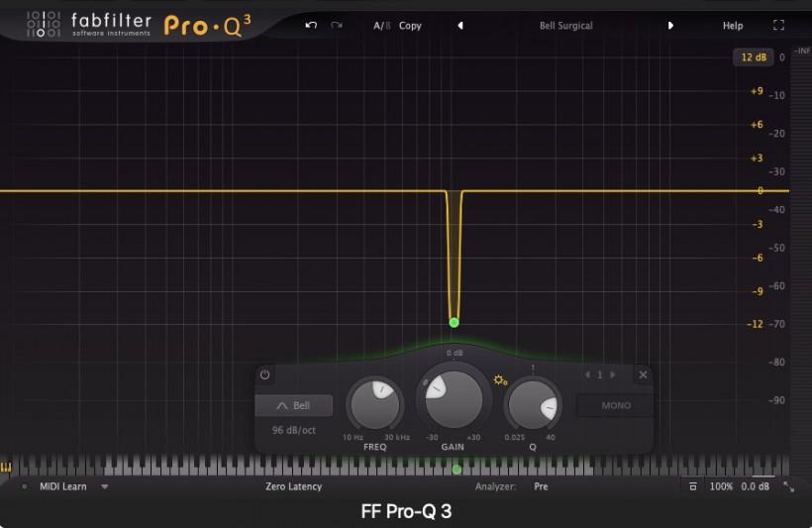Image resolution: width=812 pixels, height=528 pixels.
Task: Open the Help menu
Action: (733, 26)
